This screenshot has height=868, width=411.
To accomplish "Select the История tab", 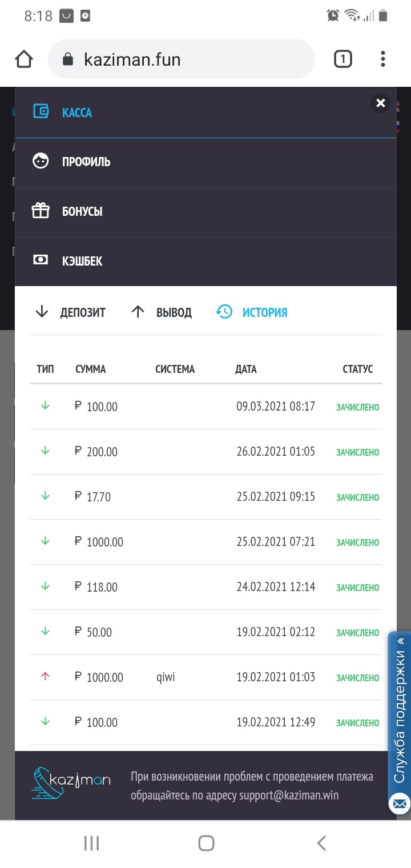I will [252, 312].
